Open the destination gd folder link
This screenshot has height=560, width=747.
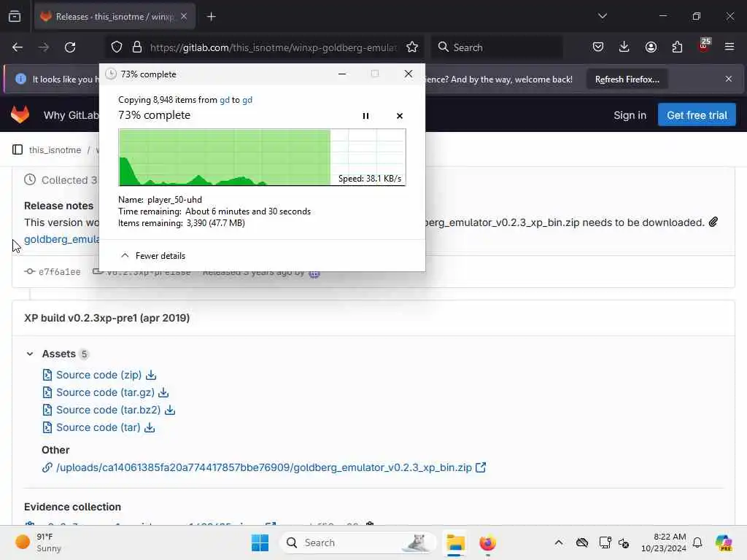(x=247, y=100)
